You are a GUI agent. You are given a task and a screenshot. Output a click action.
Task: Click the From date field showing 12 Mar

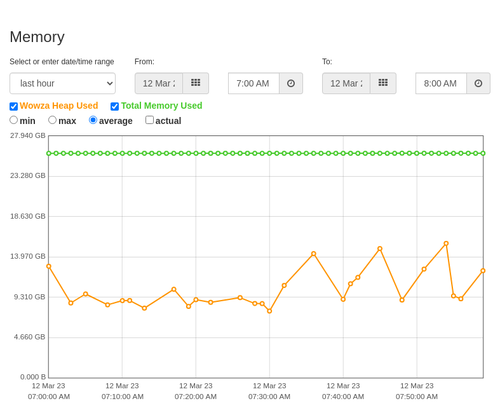coord(159,83)
